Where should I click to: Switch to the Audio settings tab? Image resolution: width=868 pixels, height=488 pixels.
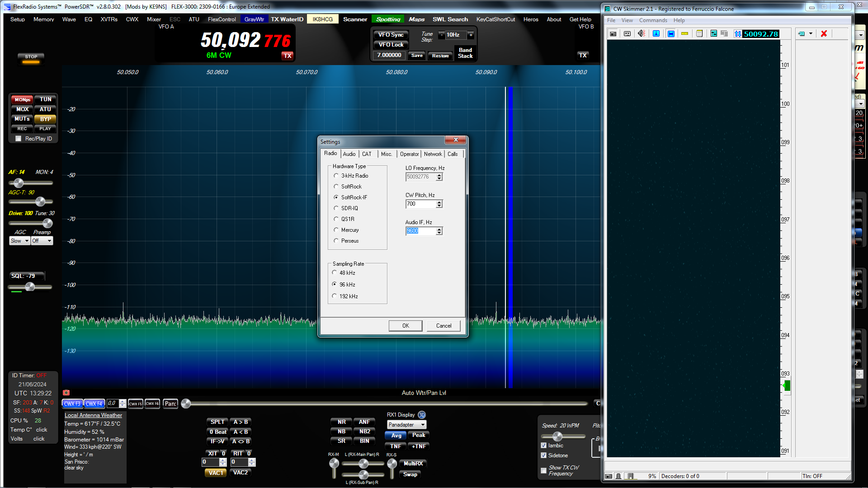(349, 154)
